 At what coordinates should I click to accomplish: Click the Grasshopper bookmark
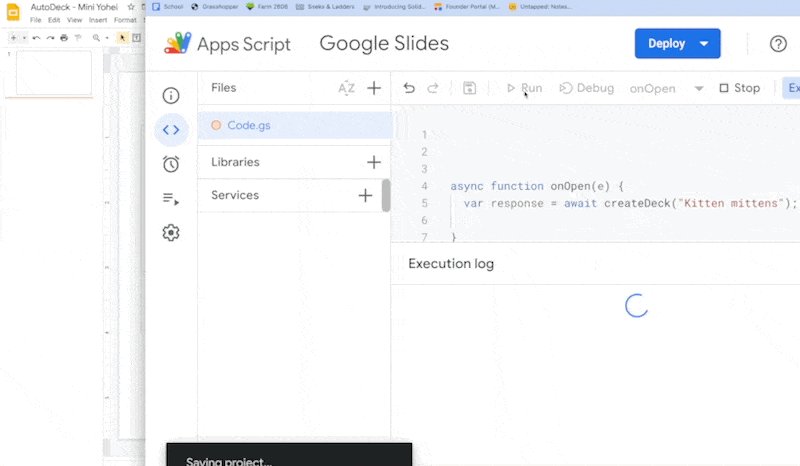coord(214,7)
